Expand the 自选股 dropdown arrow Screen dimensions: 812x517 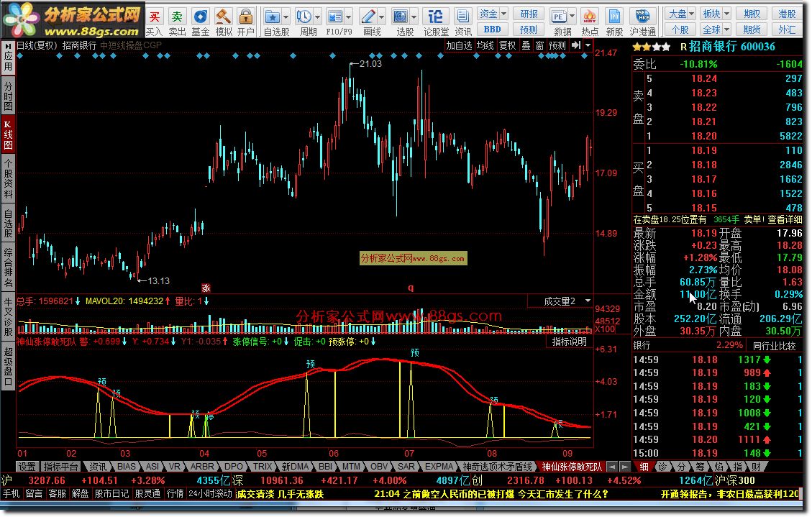click(286, 17)
